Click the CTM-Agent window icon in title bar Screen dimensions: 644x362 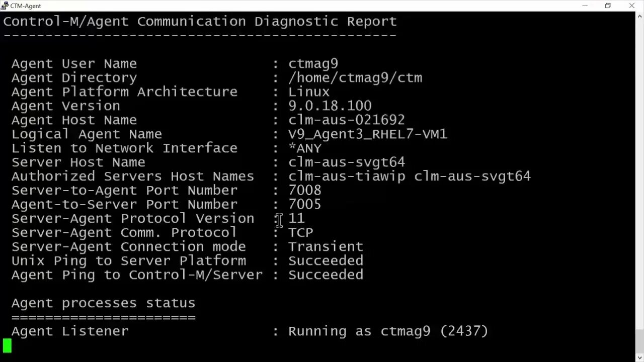[x=5, y=6]
